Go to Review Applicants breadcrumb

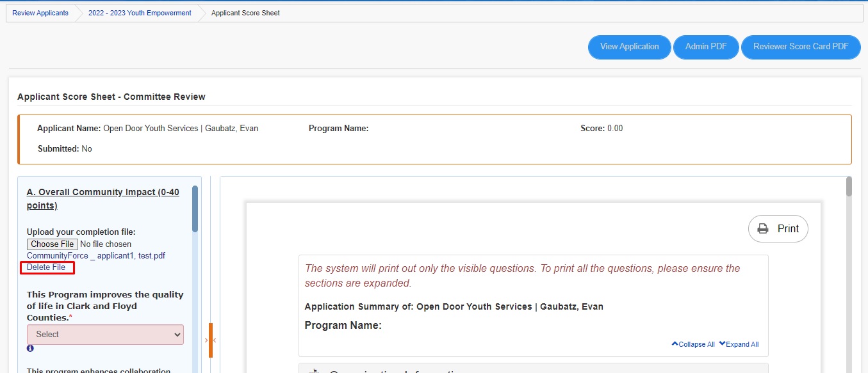[x=40, y=13]
